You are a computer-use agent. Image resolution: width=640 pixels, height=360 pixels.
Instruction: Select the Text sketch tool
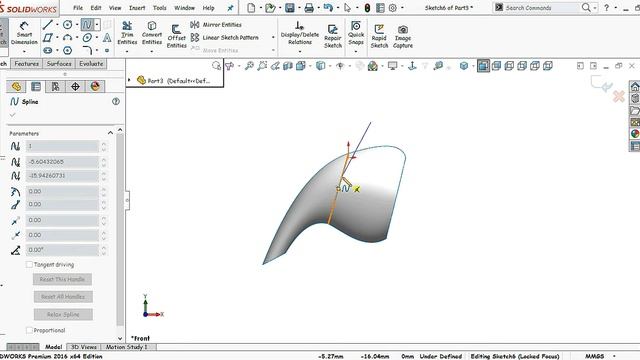[107, 38]
